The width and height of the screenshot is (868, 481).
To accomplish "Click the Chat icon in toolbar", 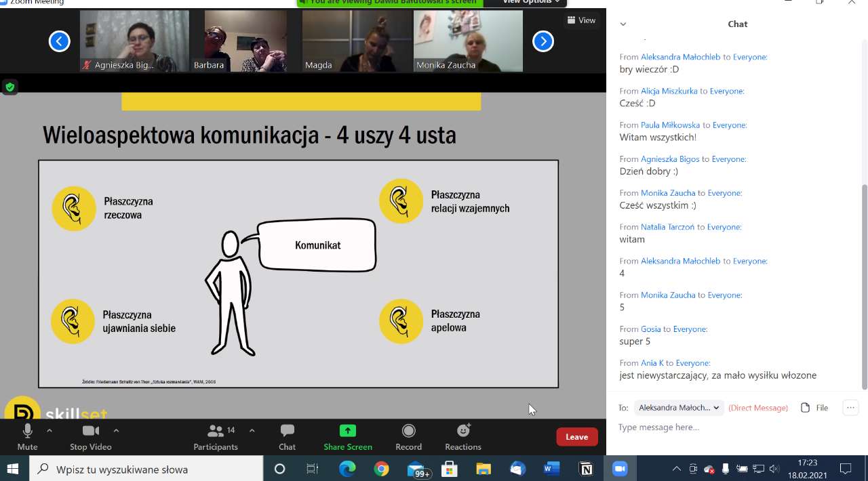I will click(287, 432).
